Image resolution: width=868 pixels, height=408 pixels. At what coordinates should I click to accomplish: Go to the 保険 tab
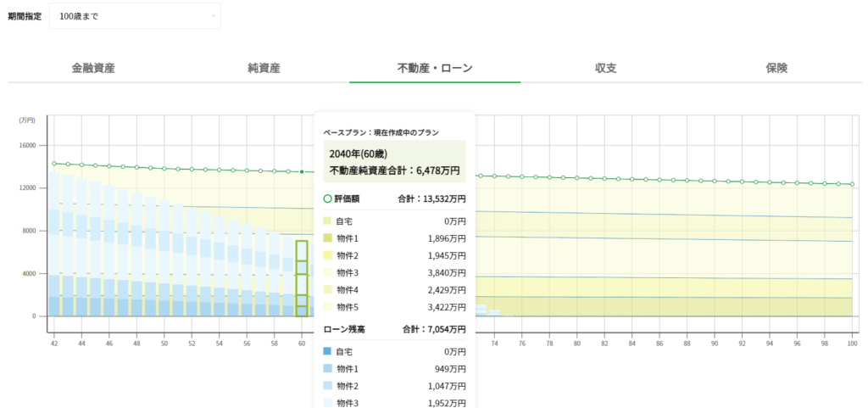tap(776, 68)
